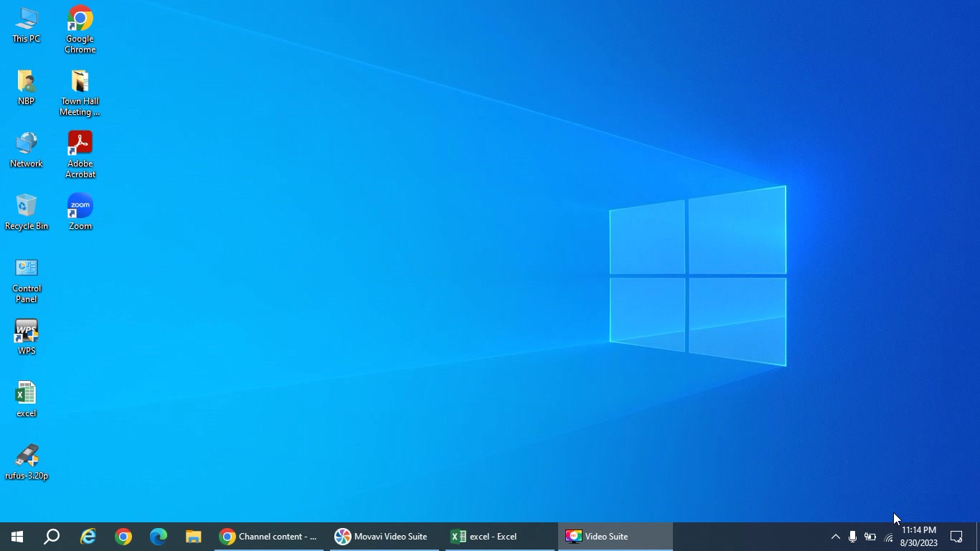Image resolution: width=980 pixels, height=551 pixels.
Task: Open taskbar Search magnifier
Action: (52, 537)
